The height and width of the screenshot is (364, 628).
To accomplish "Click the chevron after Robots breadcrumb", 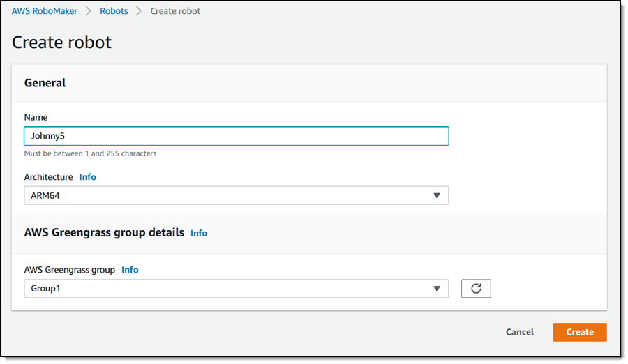I will (x=139, y=12).
